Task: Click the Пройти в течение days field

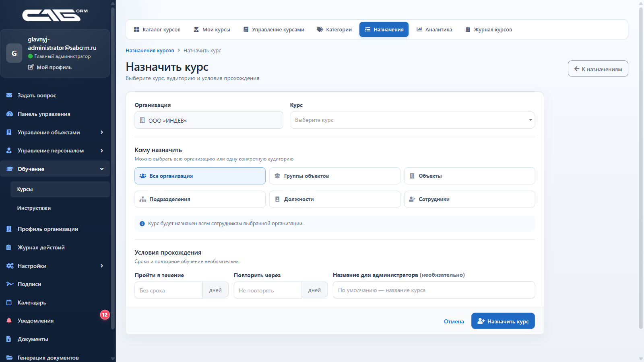Action: click(169, 290)
